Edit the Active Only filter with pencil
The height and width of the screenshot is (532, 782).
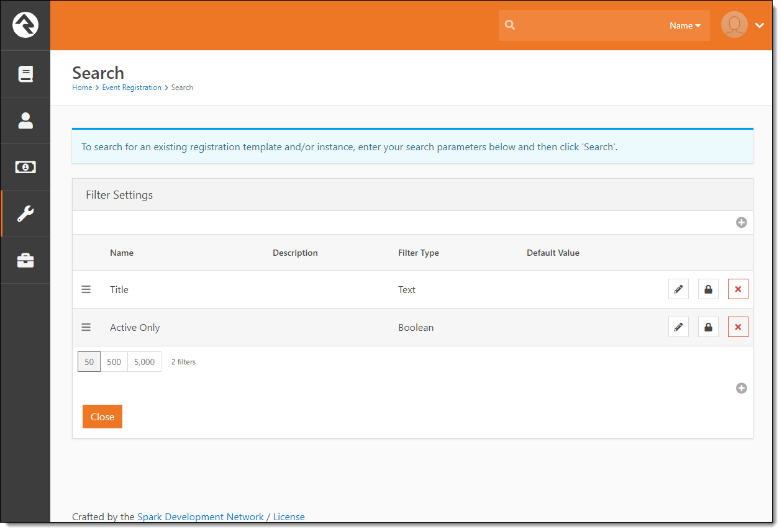678,327
